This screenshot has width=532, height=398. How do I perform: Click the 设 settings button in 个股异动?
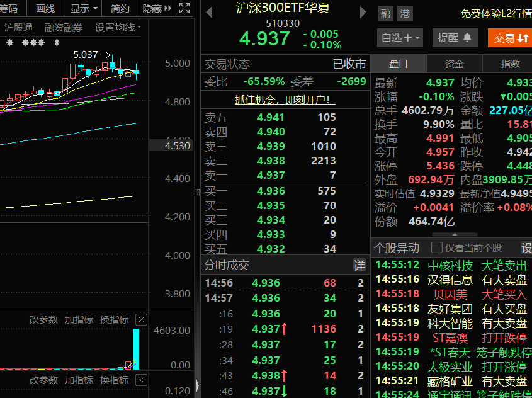[526, 248]
